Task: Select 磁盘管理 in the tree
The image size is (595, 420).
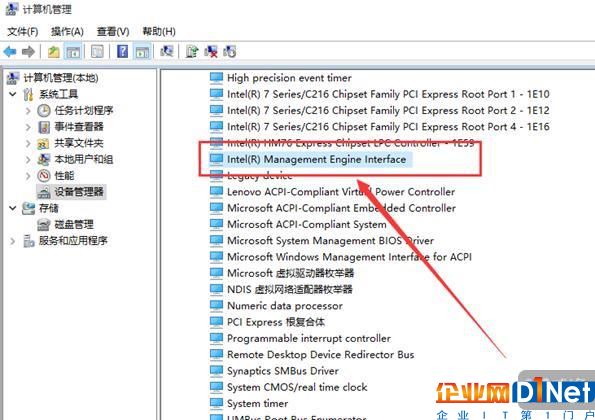Action: point(74,225)
